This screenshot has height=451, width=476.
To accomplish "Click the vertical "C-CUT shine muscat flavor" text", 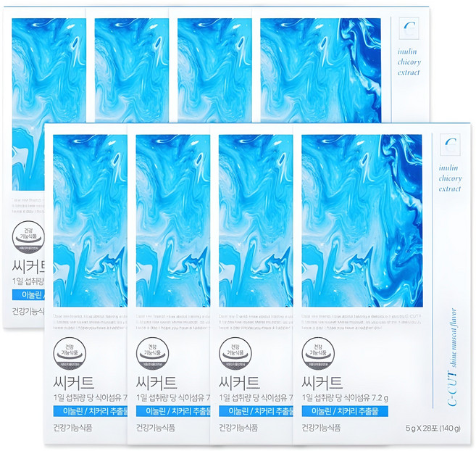I will (x=453, y=357).
